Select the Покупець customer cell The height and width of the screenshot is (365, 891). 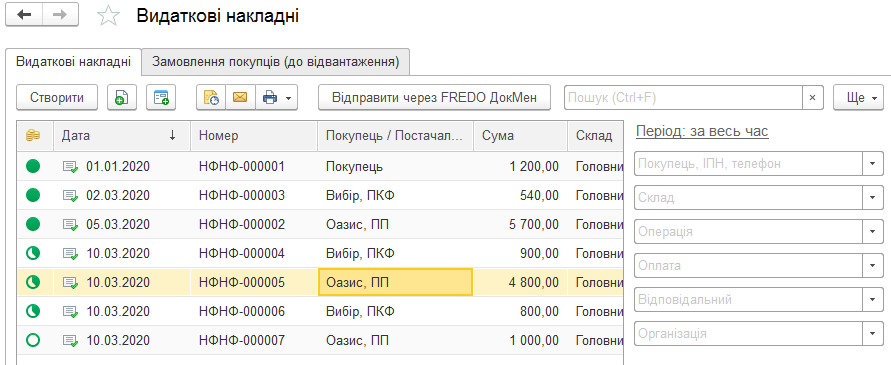(395, 166)
